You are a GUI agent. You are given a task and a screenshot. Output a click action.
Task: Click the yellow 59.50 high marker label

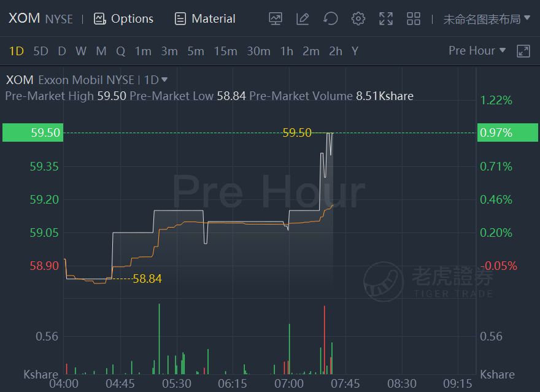[297, 133]
